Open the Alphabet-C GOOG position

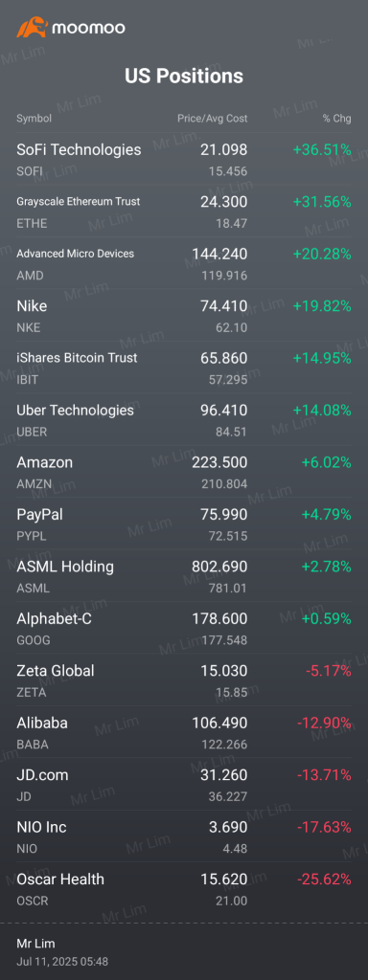[x=184, y=628]
